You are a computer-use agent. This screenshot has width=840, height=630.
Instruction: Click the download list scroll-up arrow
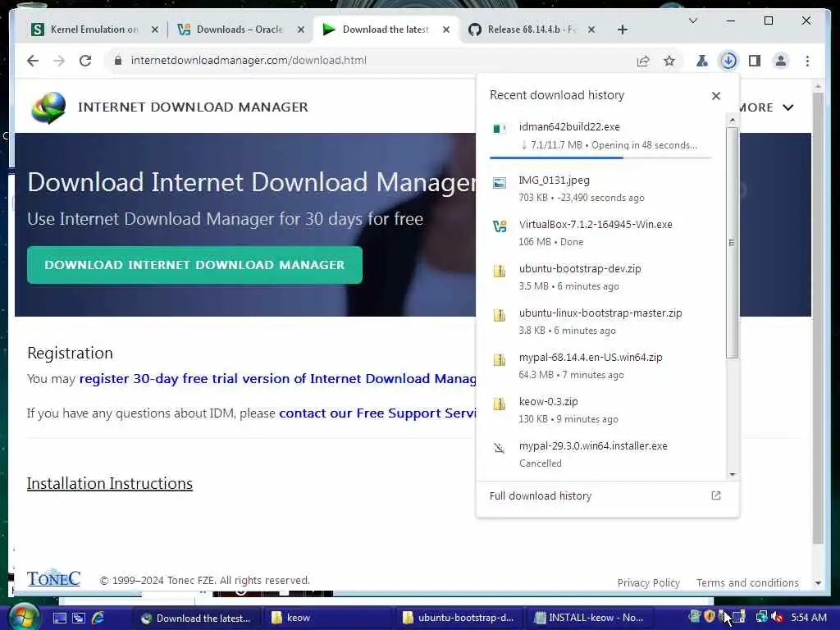[x=732, y=121]
